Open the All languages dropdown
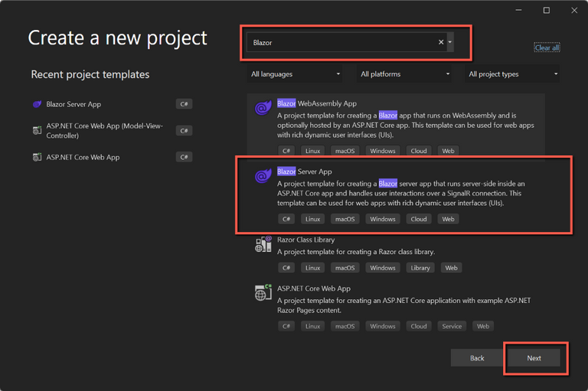588x391 pixels. (296, 74)
